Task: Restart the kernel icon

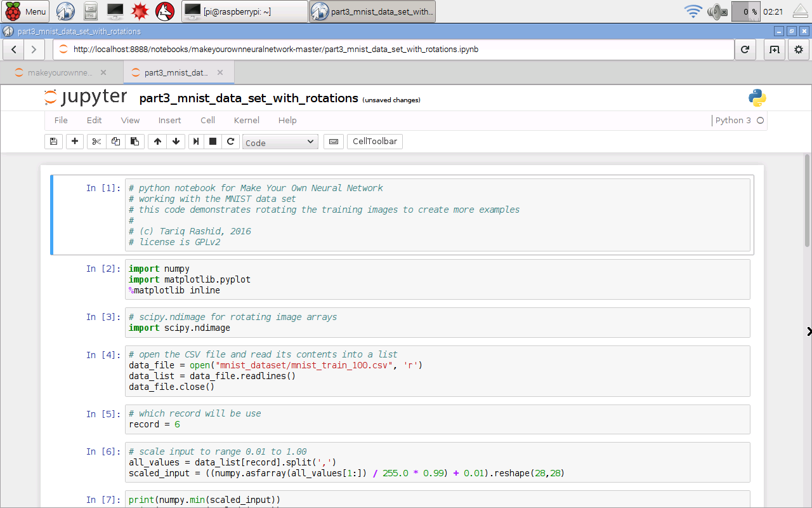Action: (x=230, y=142)
